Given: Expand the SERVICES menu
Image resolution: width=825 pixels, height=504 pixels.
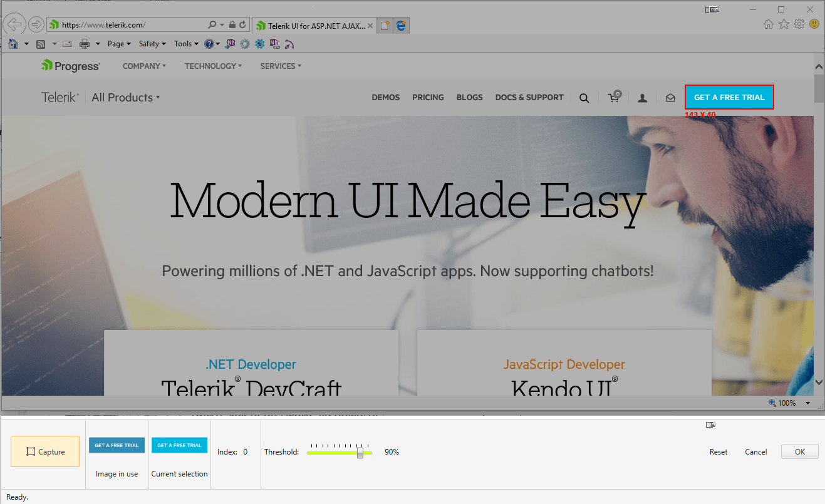Looking at the screenshot, I should tap(281, 66).
